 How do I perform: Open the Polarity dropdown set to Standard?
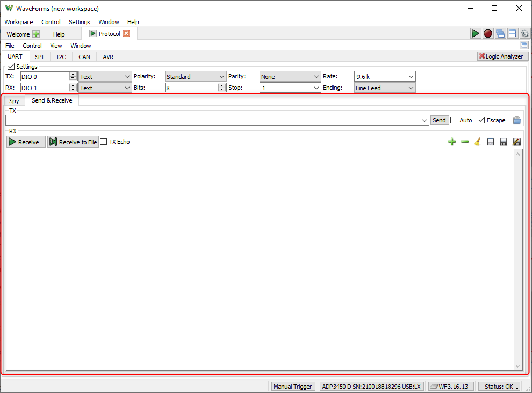196,77
